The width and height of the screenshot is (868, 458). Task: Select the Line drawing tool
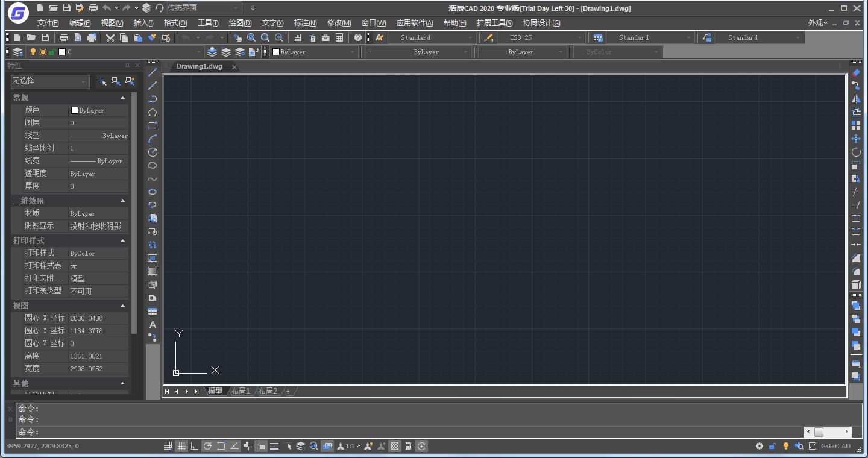[153, 72]
